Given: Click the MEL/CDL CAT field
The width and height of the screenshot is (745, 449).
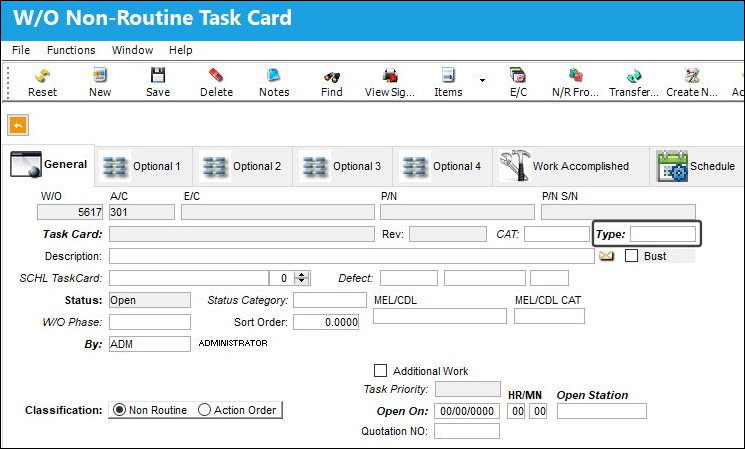Looking at the screenshot, I should coord(549,316).
